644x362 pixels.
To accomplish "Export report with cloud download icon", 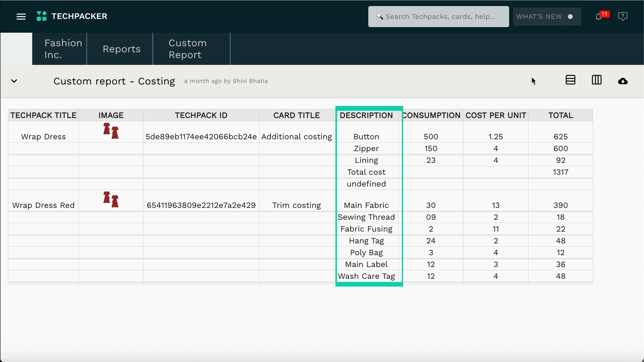I will [x=623, y=81].
